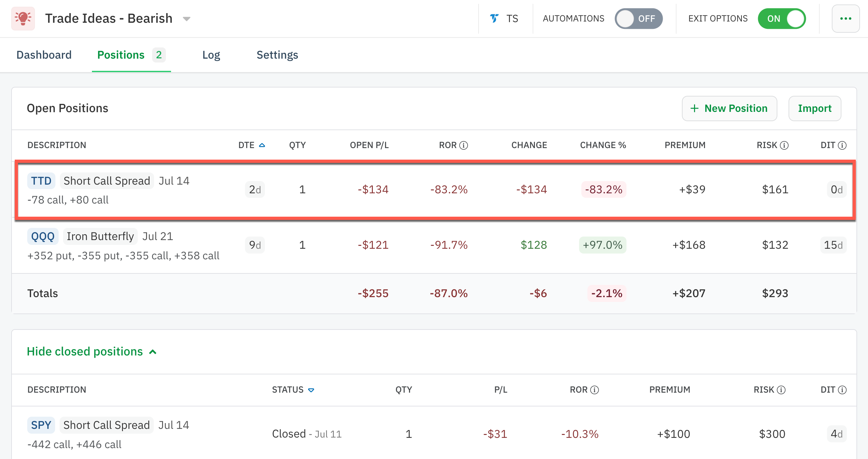
Task: Open the three-dot options menu
Action: click(846, 19)
